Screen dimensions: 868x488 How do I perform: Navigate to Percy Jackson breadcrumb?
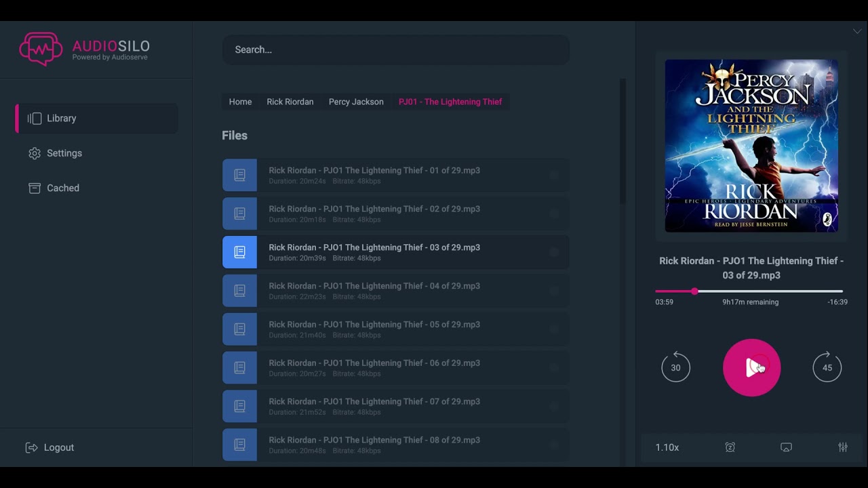tap(356, 102)
